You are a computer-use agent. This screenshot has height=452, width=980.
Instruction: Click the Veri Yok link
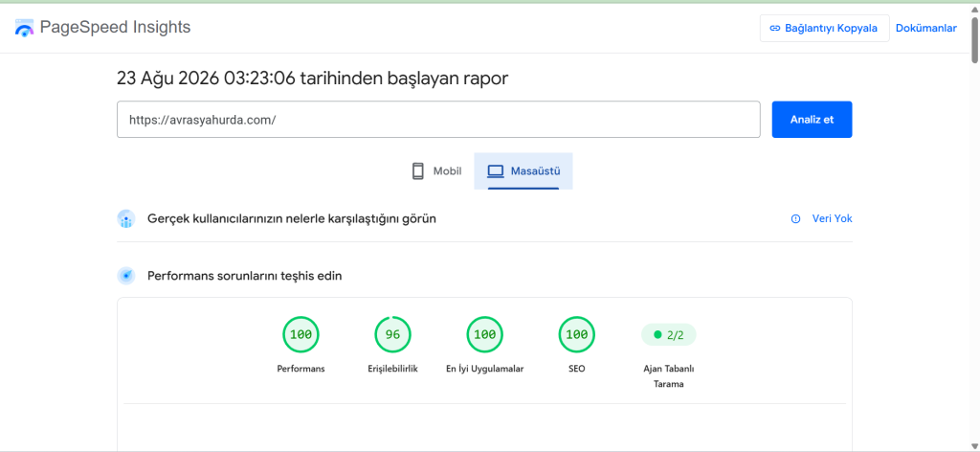click(832, 218)
